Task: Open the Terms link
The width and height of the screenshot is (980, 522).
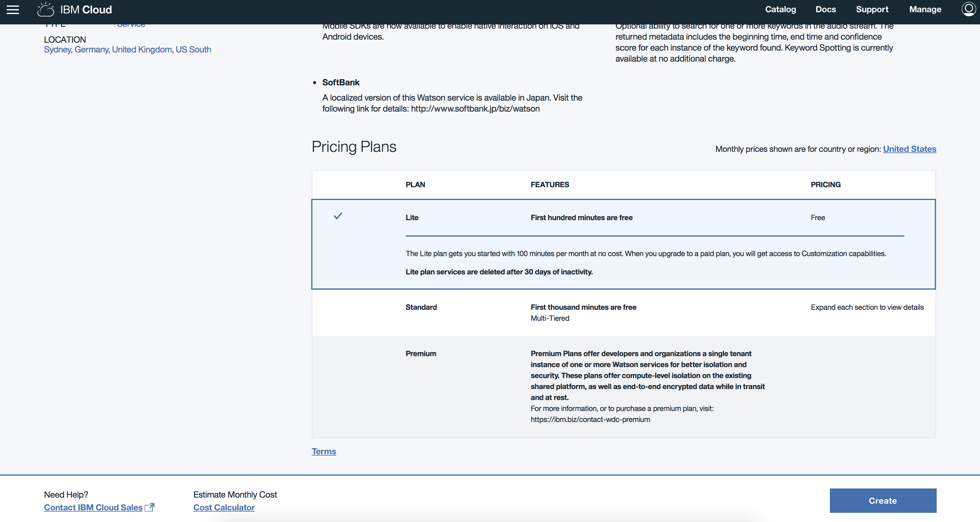Action: 324,451
